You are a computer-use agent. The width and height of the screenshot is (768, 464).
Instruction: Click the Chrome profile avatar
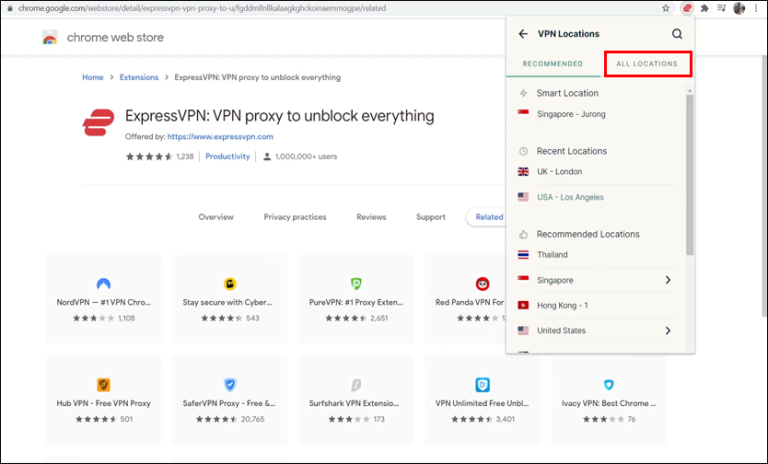[739, 8]
